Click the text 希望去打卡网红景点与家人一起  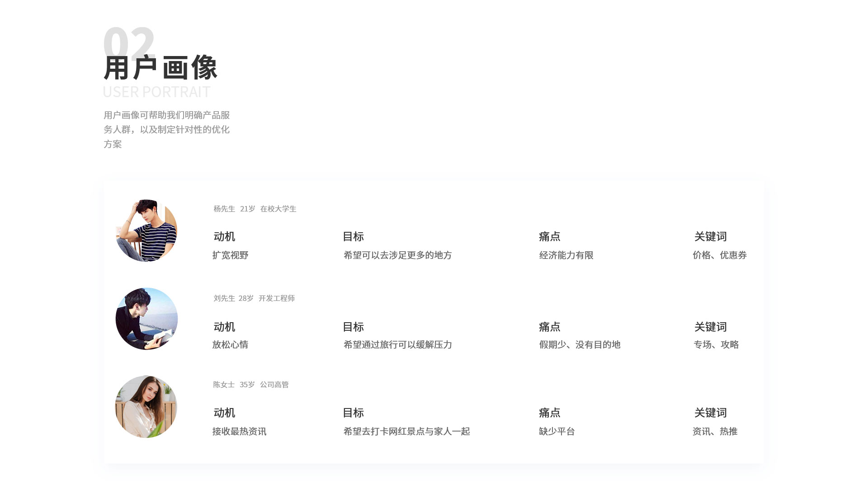pyautogui.click(x=407, y=432)
